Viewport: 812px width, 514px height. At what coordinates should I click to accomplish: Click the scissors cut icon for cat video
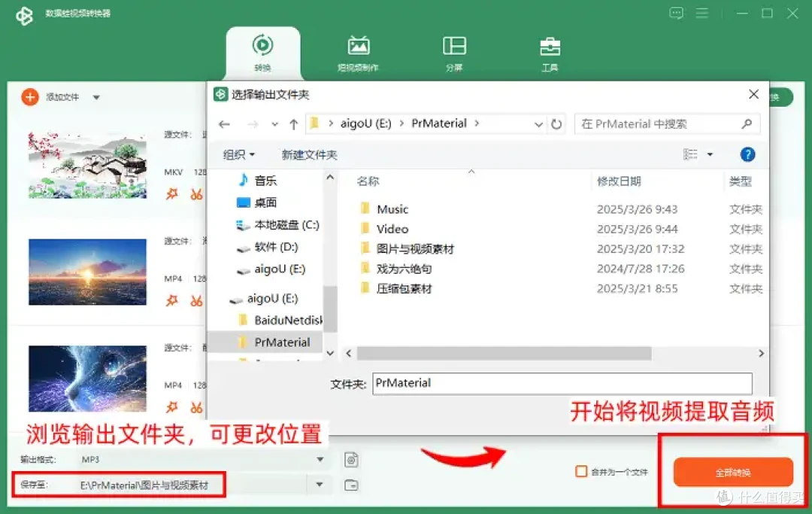[x=196, y=407]
